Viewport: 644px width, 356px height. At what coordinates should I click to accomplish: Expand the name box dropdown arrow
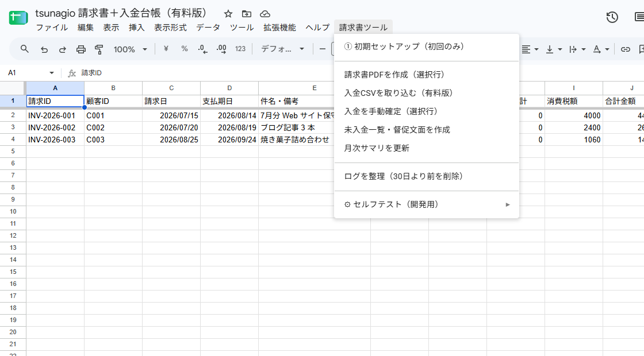pyautogui.click(x=52, y=73)
